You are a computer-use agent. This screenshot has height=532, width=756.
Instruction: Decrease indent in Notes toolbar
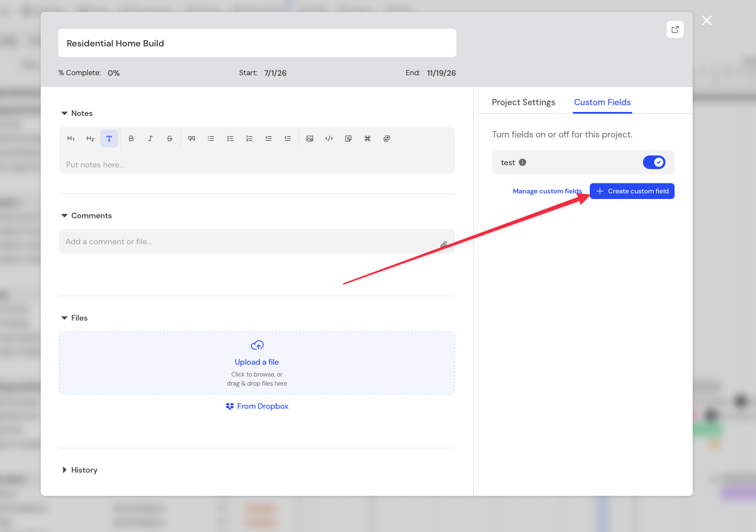(x=288, y=139)
